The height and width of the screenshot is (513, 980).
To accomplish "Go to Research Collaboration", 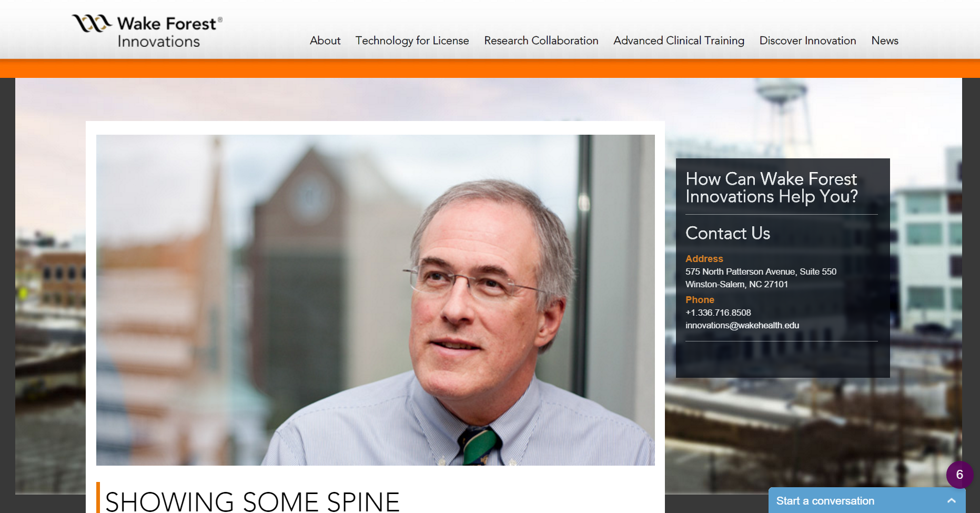I will [x=541, y=41].
